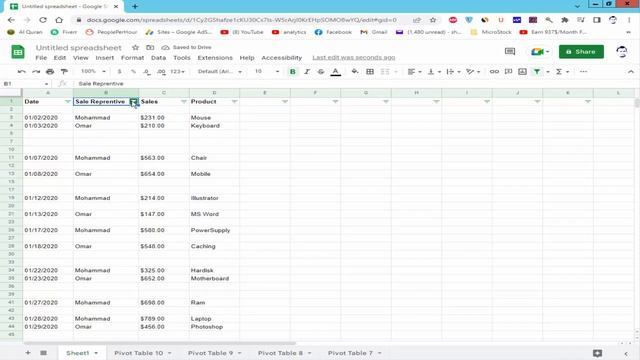This screenshot has width=640, height=360.
Task: Open the Date column filter dropdown
Action: pyautogui.click(x=68, y=102)
